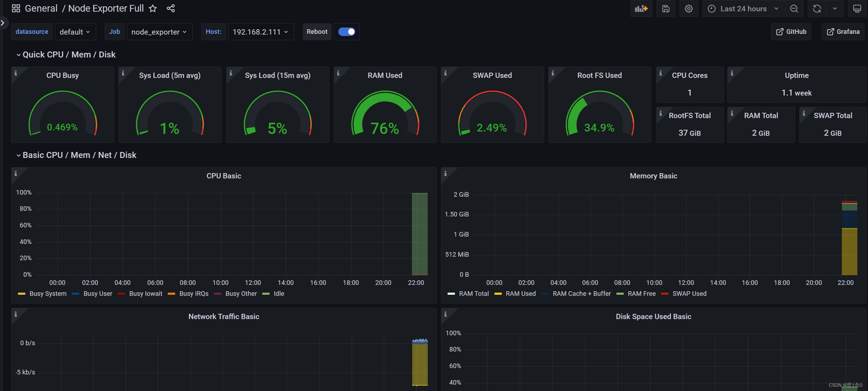Click the Network Traffic Basic info icon
The image size is (868, 391).
(16, 312)
